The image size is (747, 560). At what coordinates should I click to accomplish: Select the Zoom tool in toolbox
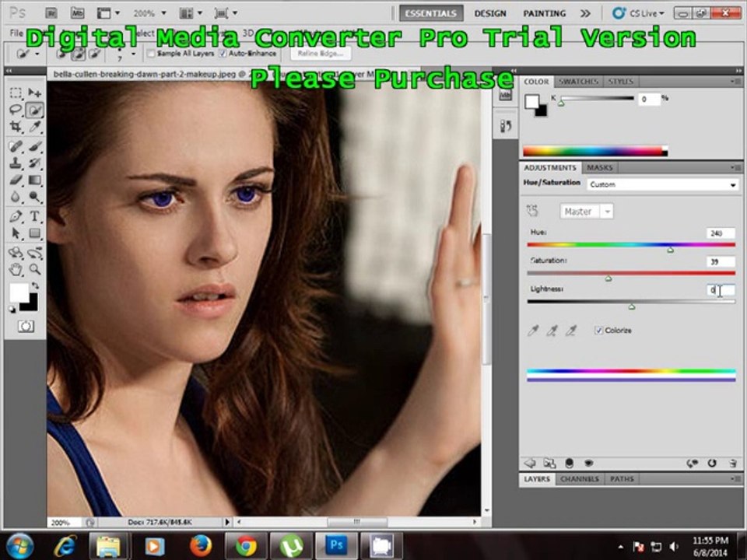pos(35,270)
